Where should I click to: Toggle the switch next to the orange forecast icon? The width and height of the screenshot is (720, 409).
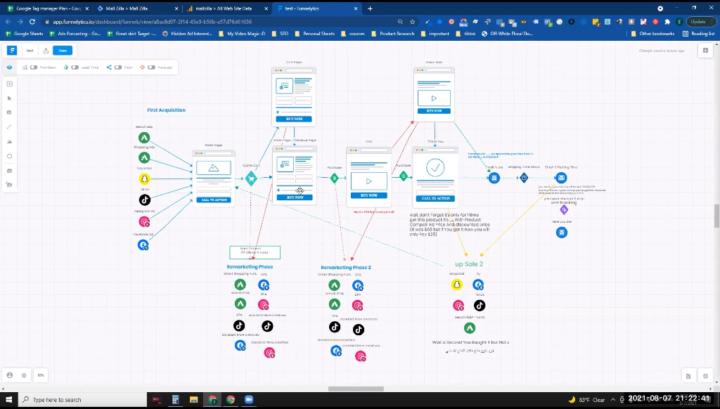(151, 67)
